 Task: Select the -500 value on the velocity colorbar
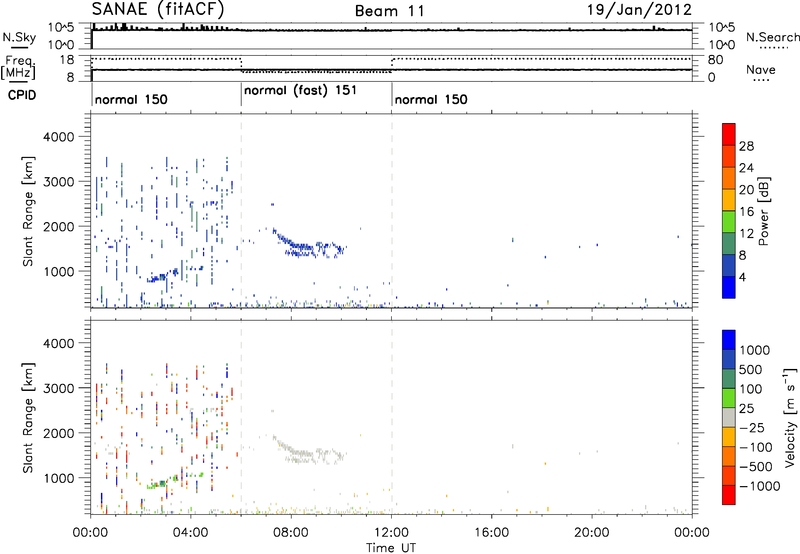click(x=755, y=467)
